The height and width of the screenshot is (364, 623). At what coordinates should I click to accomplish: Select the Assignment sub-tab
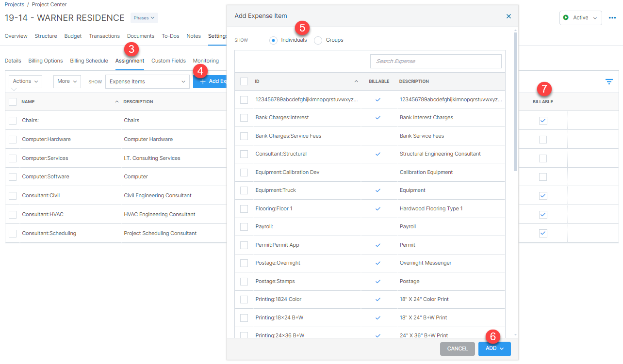tap(130, 61)
